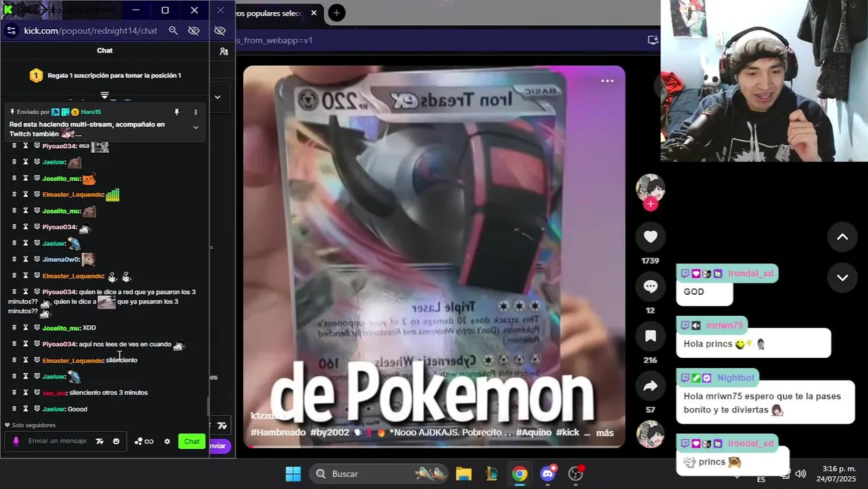868x489 pixels.
Task: Select the Chat header tab
Action: point(105,50)
